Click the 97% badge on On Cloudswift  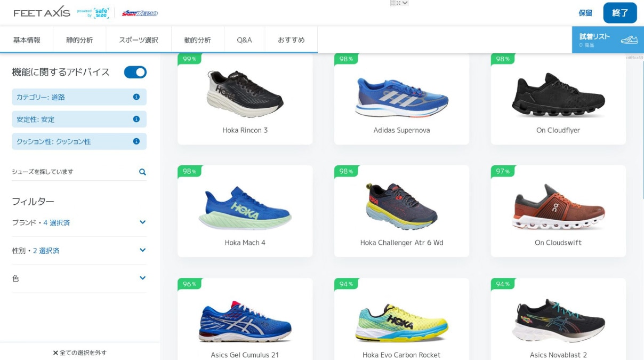tap(503, 171)
